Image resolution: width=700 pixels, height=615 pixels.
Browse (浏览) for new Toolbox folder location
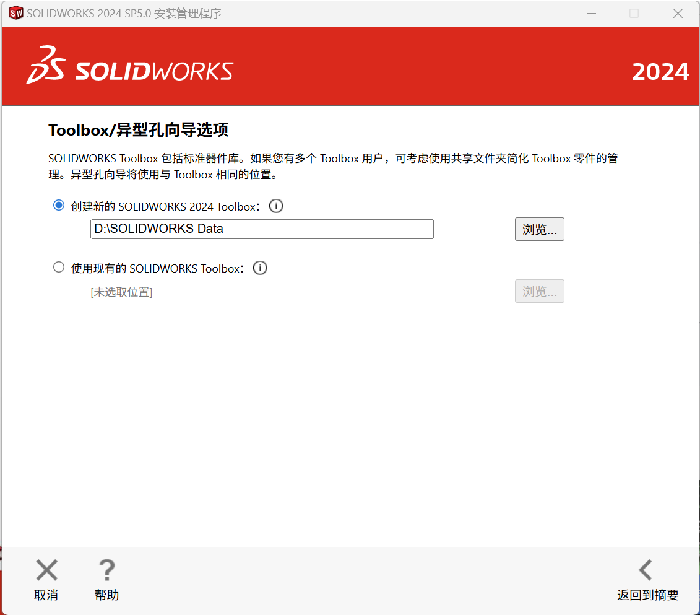(x=539, y=229)
